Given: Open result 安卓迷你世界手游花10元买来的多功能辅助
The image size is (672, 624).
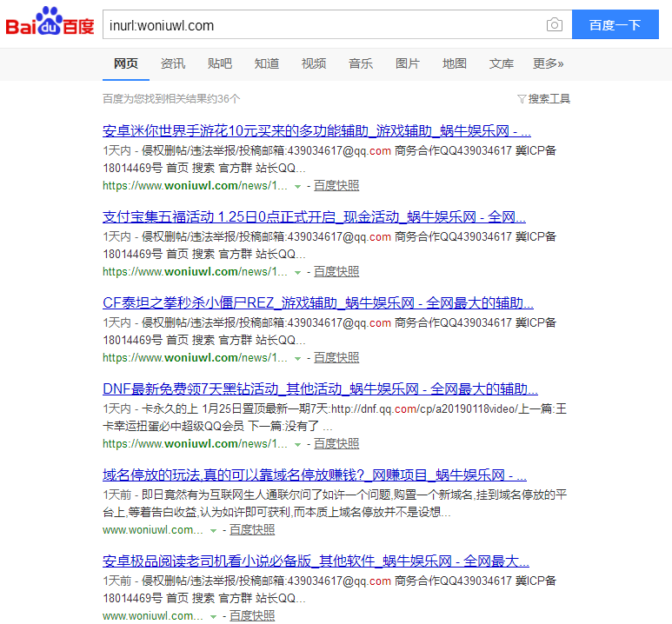Looking at the screenshot, I should point(316,130).
